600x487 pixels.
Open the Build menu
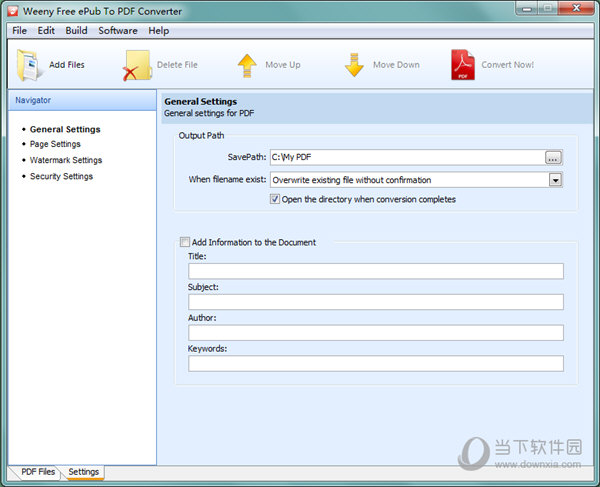[76, 31]
